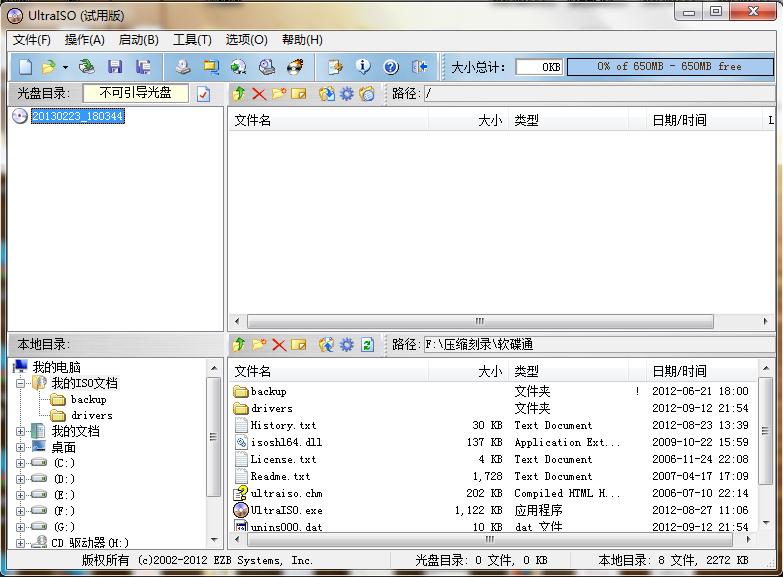Click the gear settings icon in image pane
783x577 pixels.
pos(347,94)
